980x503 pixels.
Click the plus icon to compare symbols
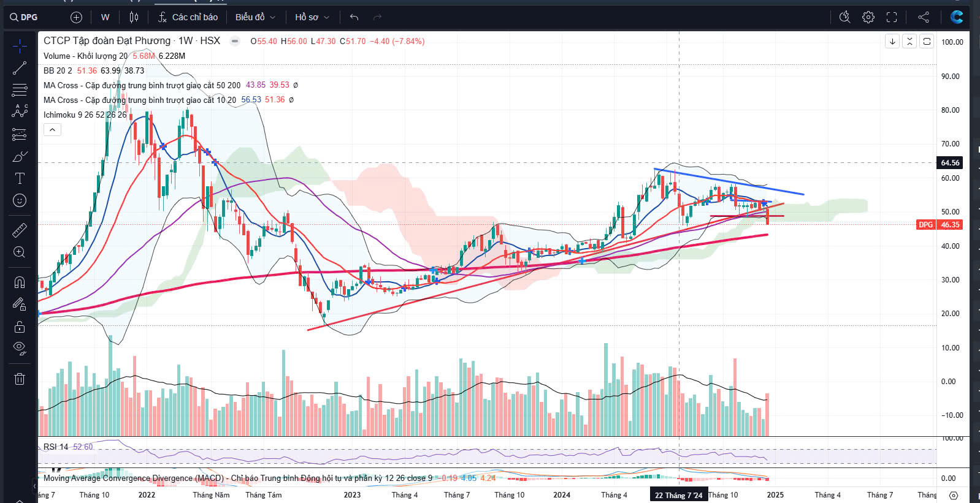click(x=76, y=17)
